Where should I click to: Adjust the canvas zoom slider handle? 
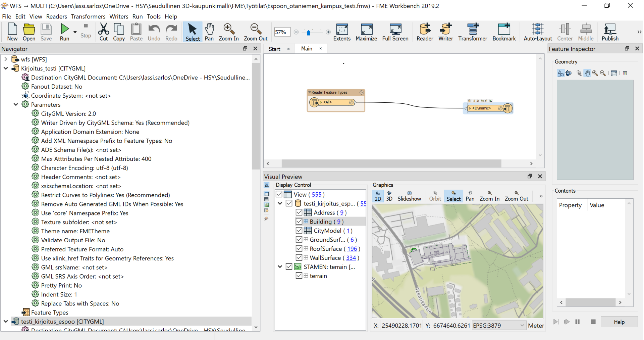(308, 32)
